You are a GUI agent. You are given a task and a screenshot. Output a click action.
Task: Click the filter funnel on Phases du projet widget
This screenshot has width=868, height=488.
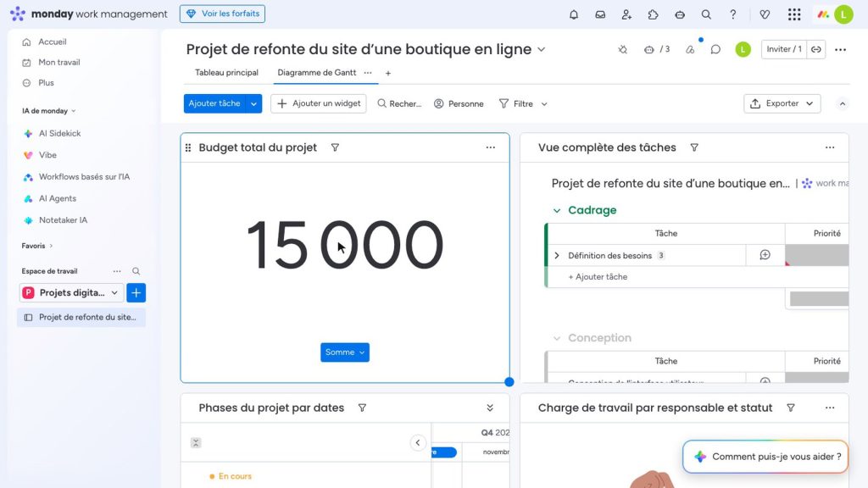tap(362, 408)
